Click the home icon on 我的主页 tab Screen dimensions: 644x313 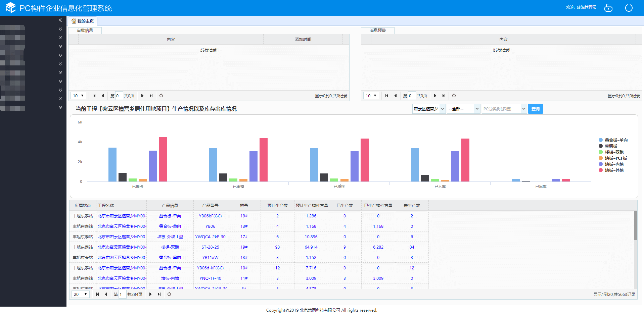(74, 21)
